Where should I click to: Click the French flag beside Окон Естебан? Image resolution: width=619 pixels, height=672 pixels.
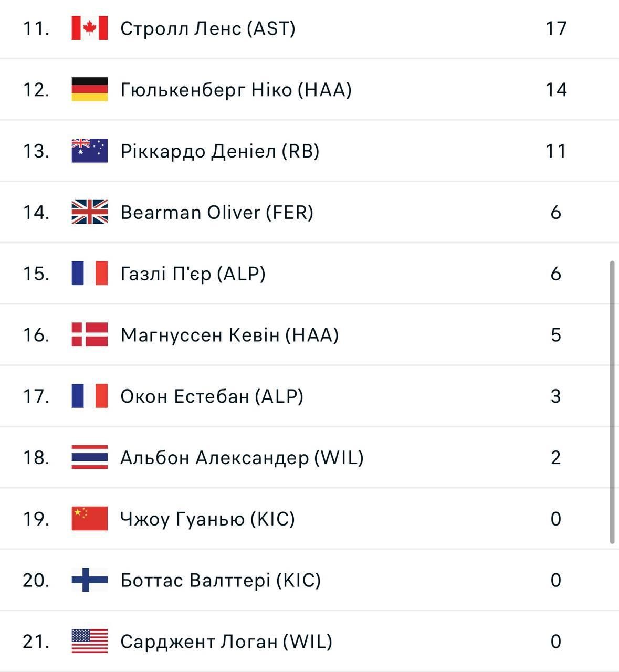point(90,396)
